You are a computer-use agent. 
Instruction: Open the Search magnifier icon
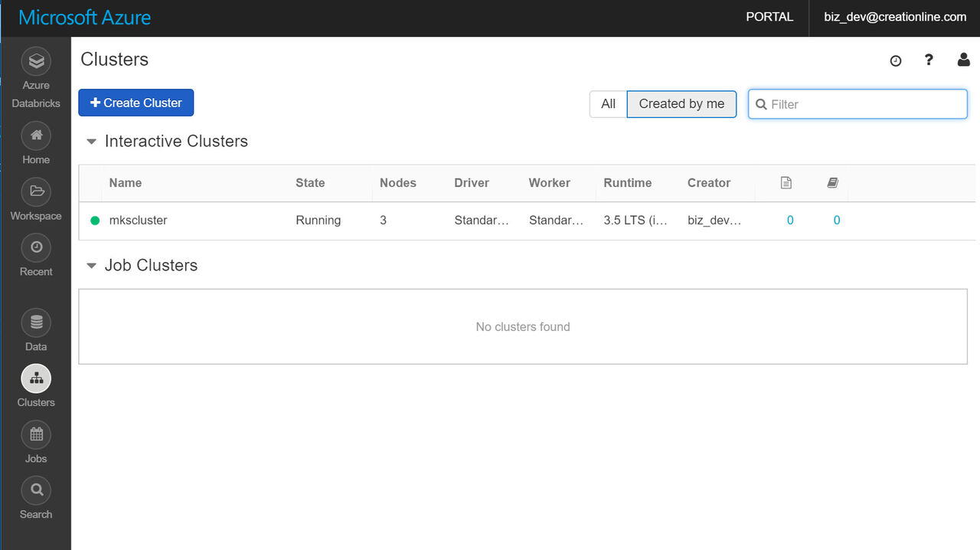36,490
